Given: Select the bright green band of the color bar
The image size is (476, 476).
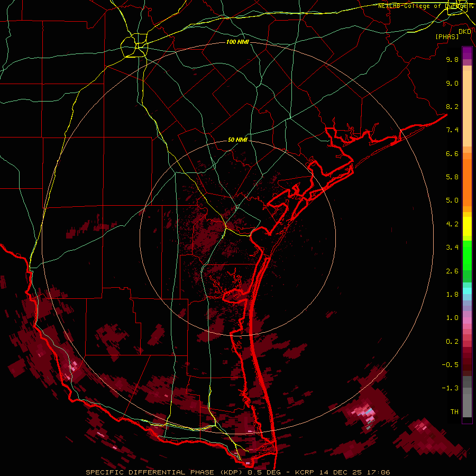Looking at the screenshot, I should coord(467,254).
